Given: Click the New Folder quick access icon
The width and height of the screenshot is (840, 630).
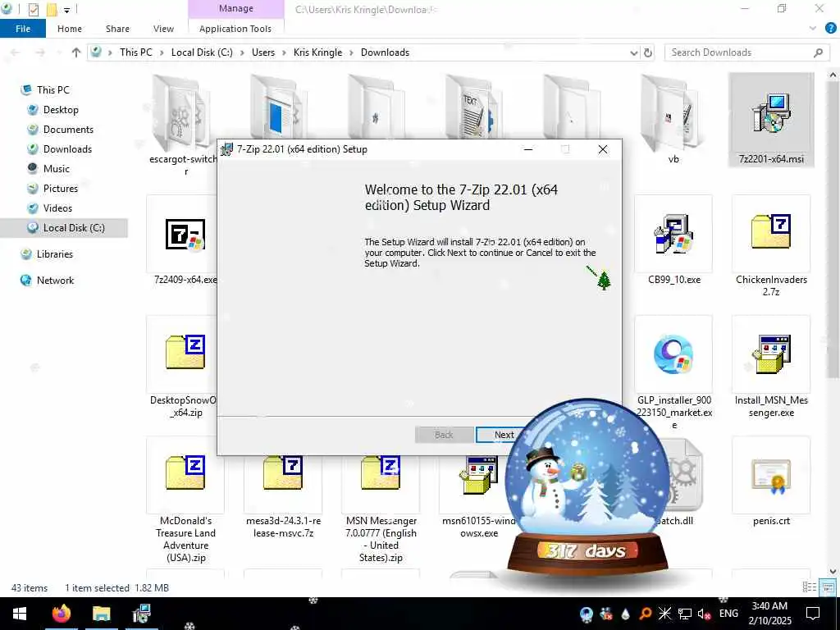Looking at the screenshot, I should pyautogui.click(x=52, y=9).
